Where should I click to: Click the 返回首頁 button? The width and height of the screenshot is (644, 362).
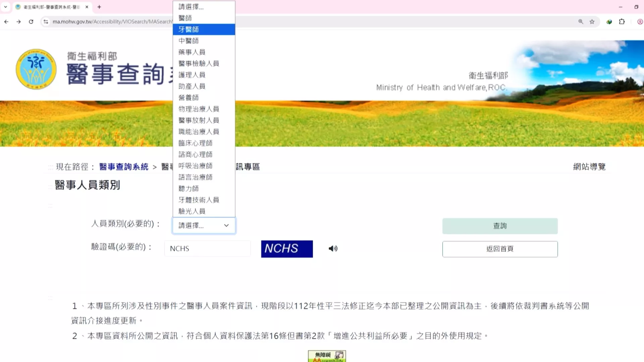point(500,249)
